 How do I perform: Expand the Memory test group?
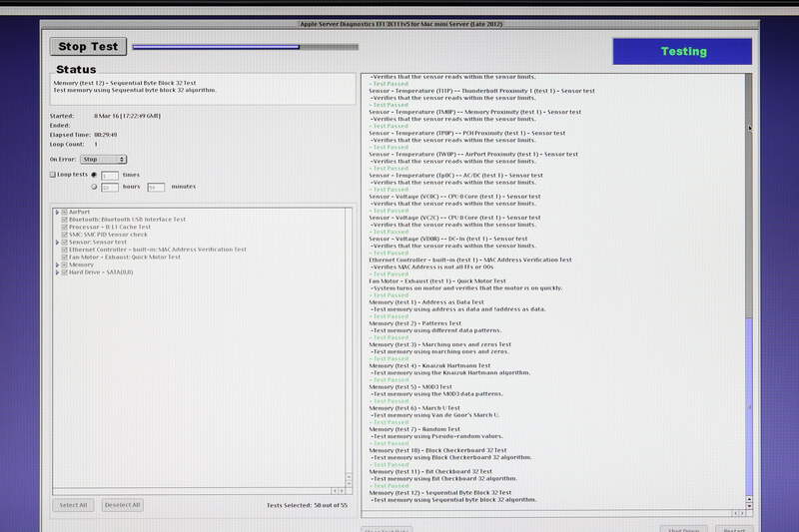pos(57,265)
